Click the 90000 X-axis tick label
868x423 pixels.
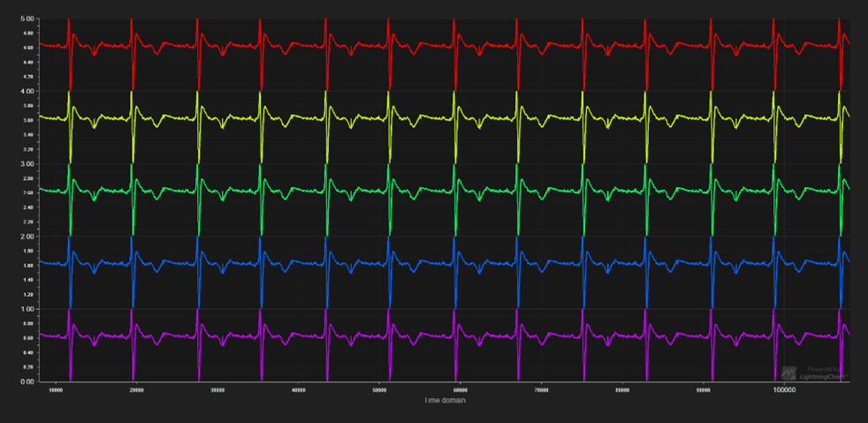click(704, 389)
